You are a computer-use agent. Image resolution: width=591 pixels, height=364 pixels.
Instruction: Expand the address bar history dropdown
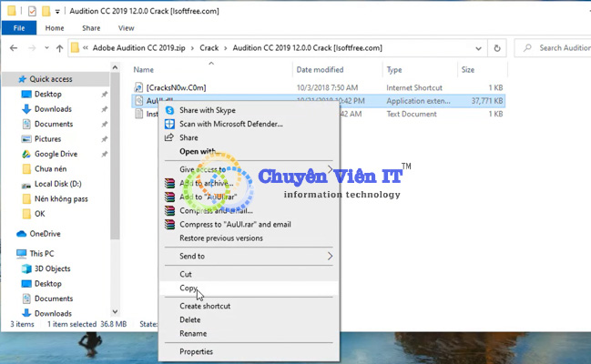coord(478,48)
